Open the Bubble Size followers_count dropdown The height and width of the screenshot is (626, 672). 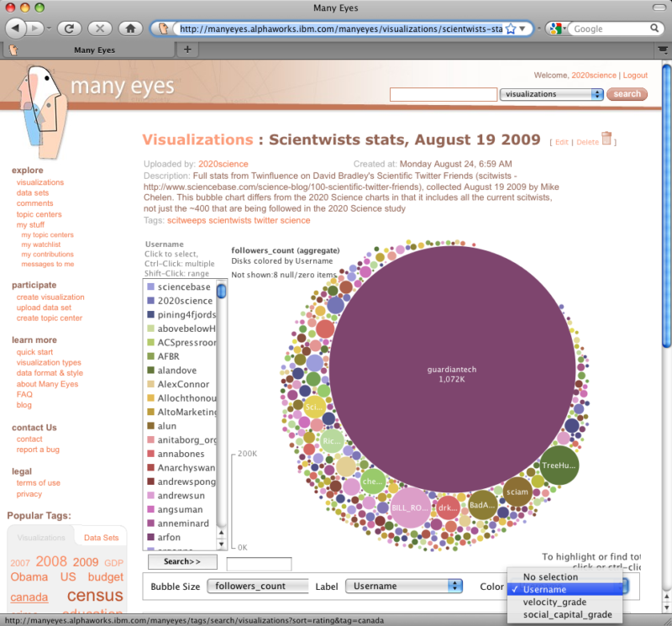click(258, 587)
